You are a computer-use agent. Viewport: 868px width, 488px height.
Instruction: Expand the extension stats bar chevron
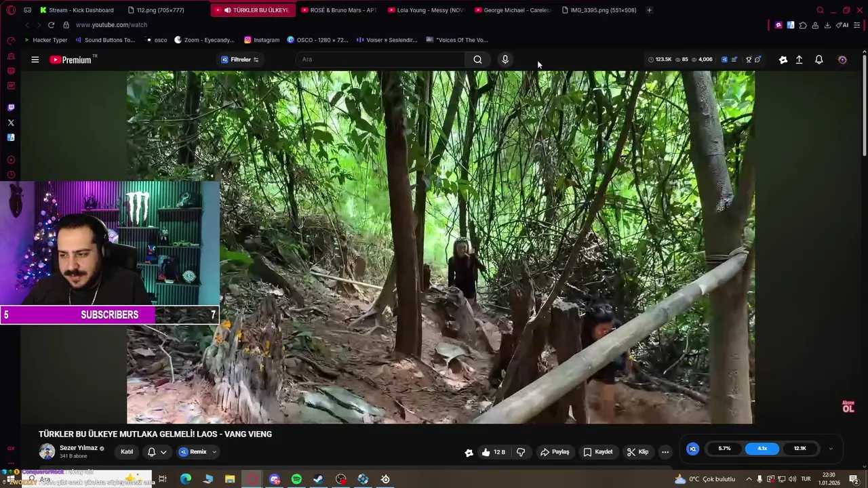(x=831, y=449)
